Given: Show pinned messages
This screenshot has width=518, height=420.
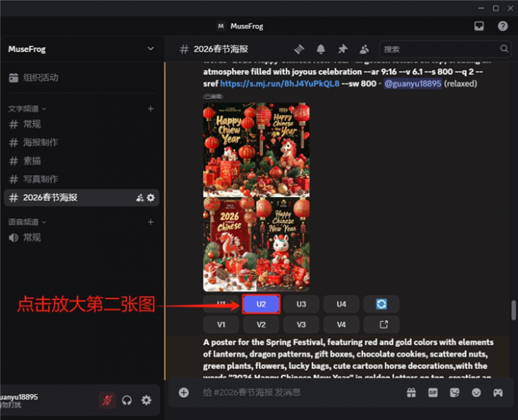Looking at the screenshot, I should pos(343,49).
